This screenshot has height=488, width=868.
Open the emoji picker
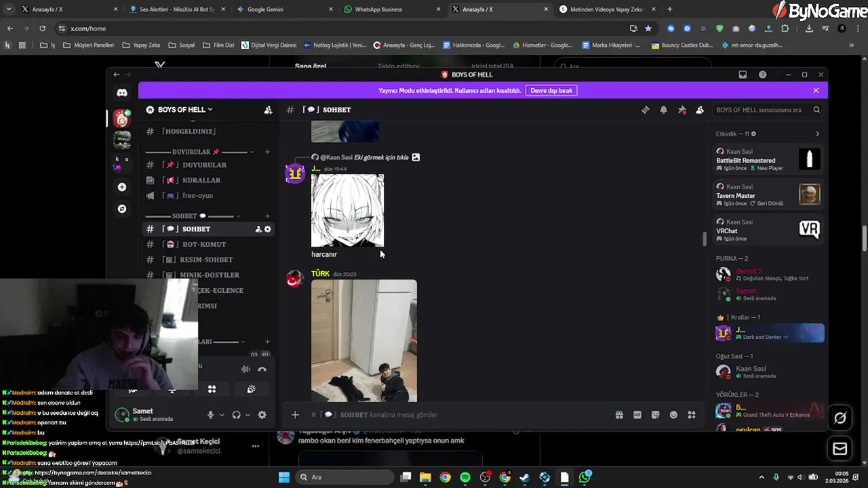[673, 415]
